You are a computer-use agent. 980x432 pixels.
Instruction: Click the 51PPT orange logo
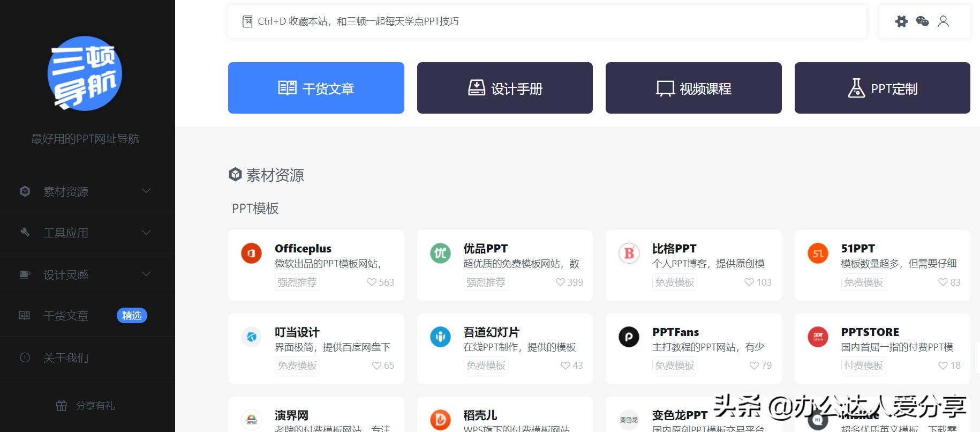click(x=818, y=253)
